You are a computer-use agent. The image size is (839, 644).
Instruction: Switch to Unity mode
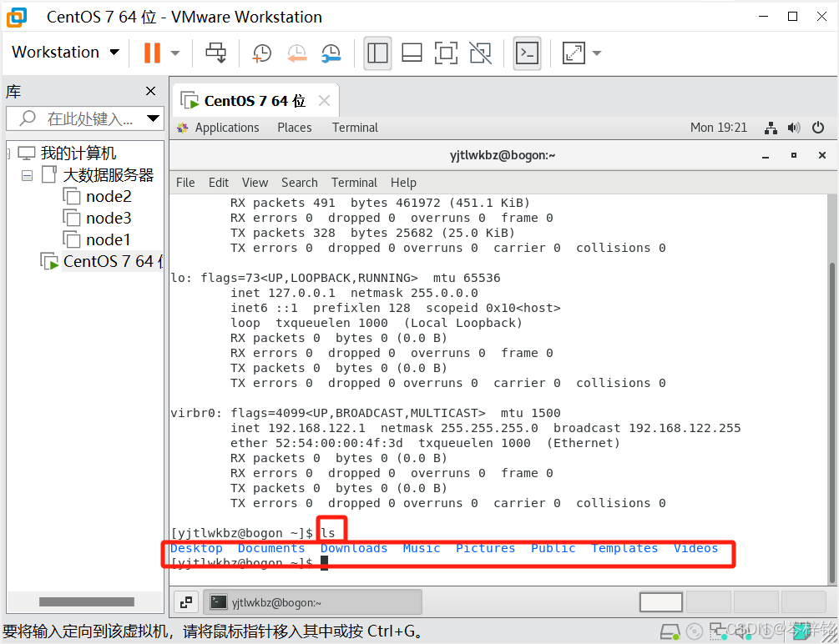click(481, 53)
